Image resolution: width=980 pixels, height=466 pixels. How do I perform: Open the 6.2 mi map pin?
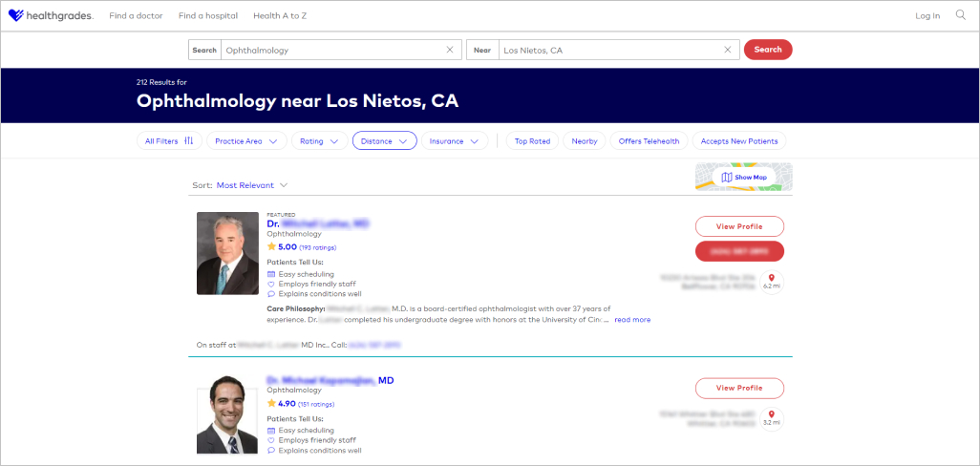771,282
